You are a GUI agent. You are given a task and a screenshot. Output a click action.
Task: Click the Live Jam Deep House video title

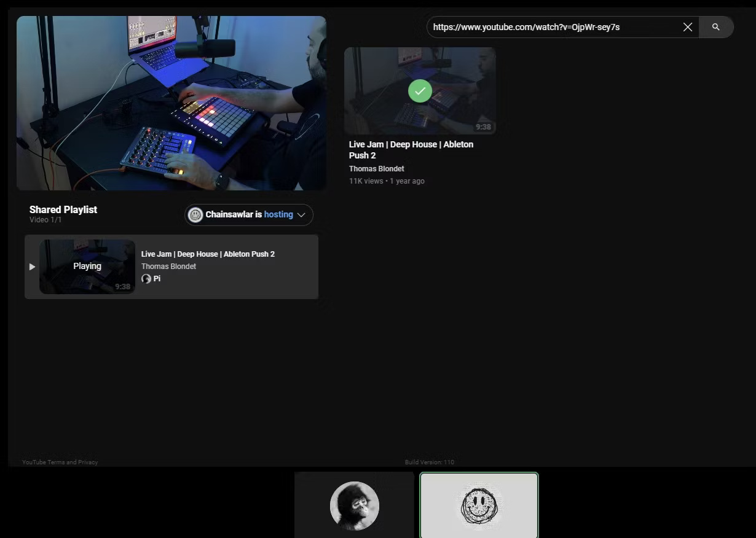click(411, 150)
